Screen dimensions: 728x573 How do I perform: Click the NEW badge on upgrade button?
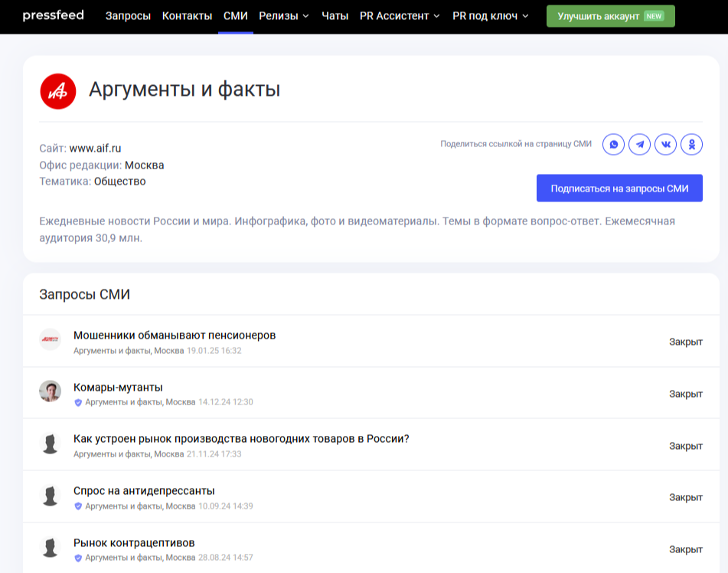(x=654, y=16)
